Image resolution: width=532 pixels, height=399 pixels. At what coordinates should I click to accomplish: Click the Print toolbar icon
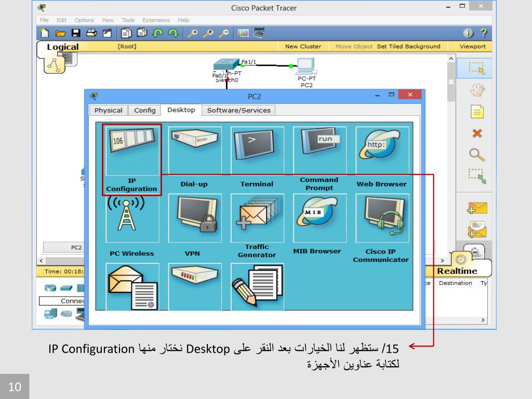coord(91,33)
